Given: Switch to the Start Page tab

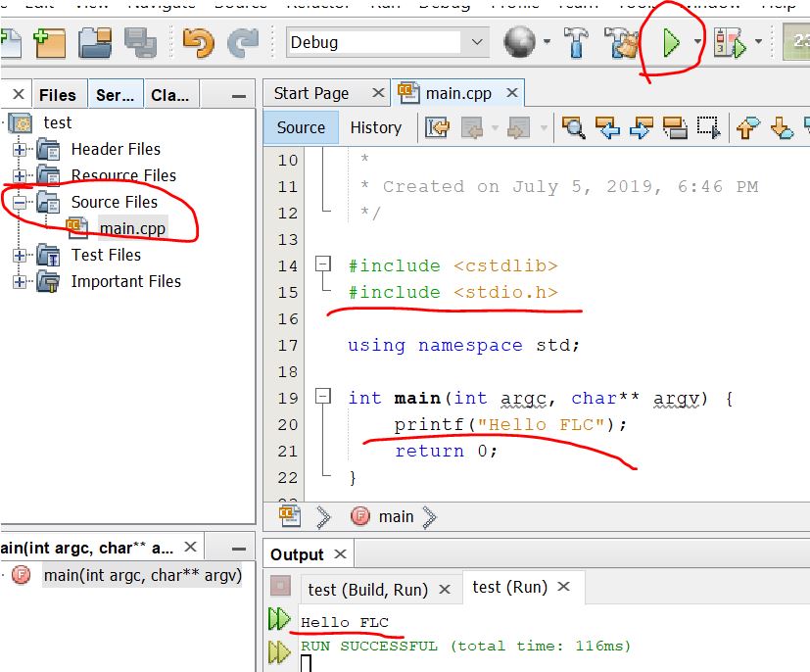Looking at the screenshot, I should click(311, 93).
